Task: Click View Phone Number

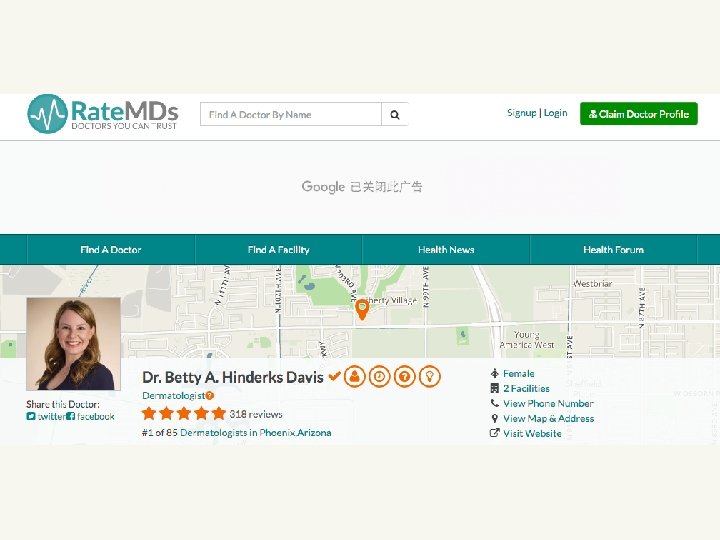Action: (x=548, y=404)
